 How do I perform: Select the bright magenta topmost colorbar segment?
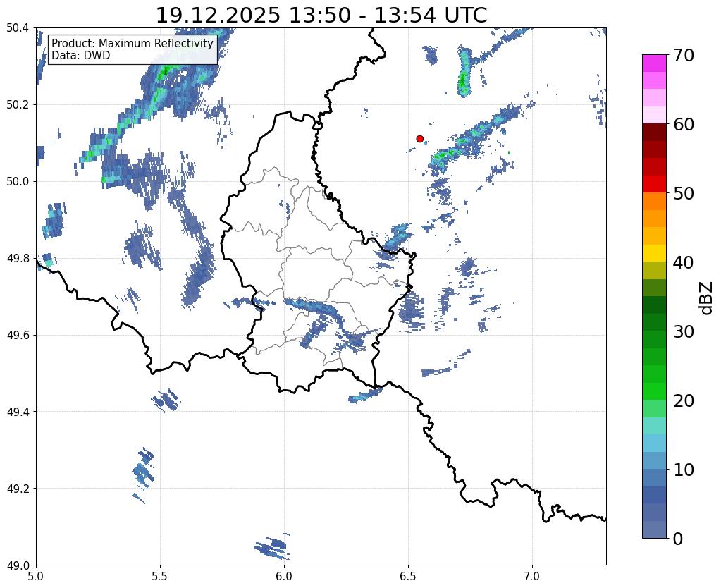coord(654,63)
